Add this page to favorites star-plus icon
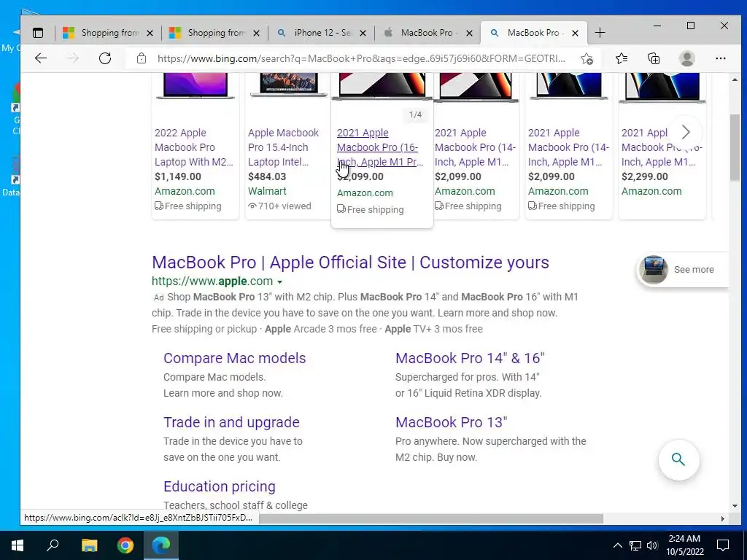This screenshot has width=747, height=560. coord(587,58)
